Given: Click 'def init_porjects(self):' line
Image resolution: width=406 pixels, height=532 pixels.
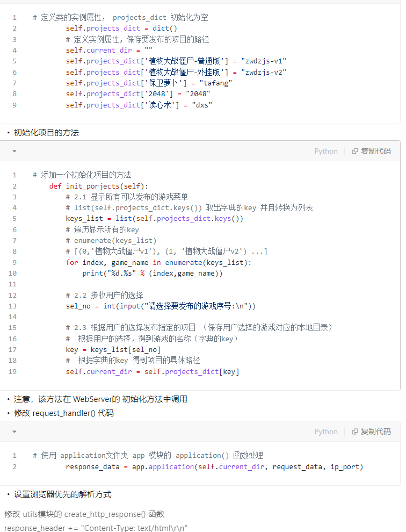Looking at the screenshot, I should [99, 186].
